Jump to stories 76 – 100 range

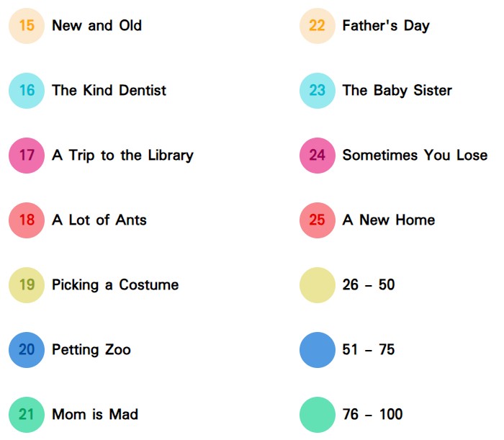click(372, 415)
